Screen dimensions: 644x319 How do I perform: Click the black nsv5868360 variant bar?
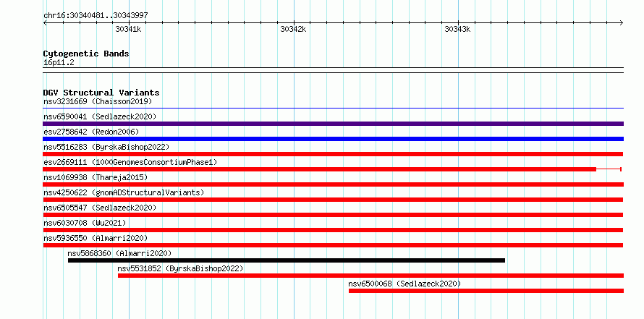coord(287,260)
